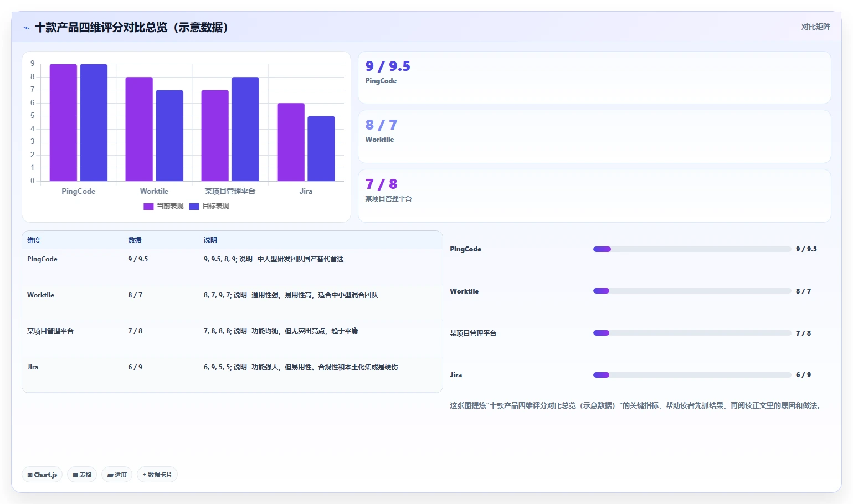This screenshot has width=853, height=504.
Task: Click the 6 / 9 value beside Jira progress
Action: [x=803, y=375]
